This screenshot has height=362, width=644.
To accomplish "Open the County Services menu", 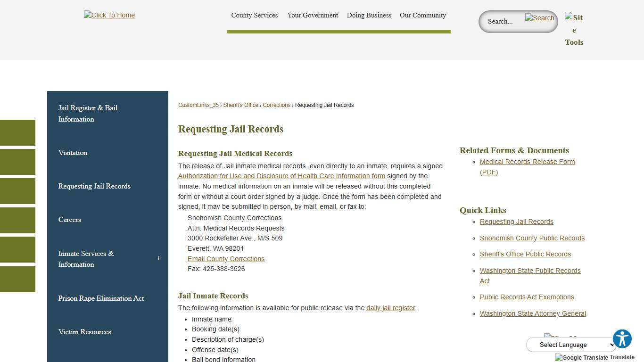I will (254, 15).
